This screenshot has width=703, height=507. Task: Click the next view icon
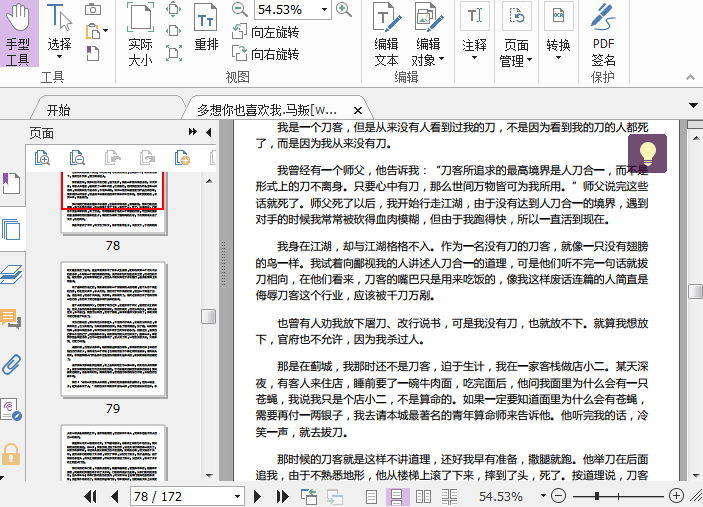pos(334,497)
